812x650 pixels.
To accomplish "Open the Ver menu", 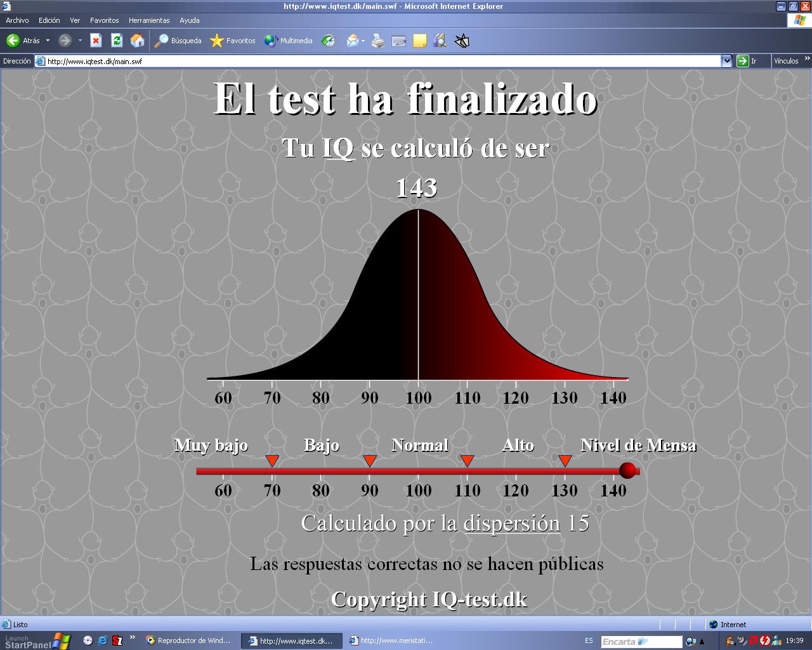I will click(75, 20).
